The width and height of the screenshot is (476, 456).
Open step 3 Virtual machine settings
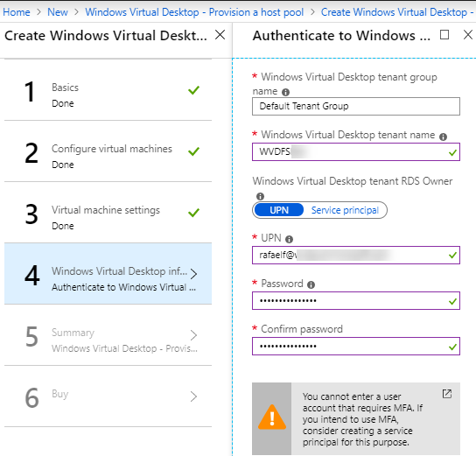(x=108, y=213)
